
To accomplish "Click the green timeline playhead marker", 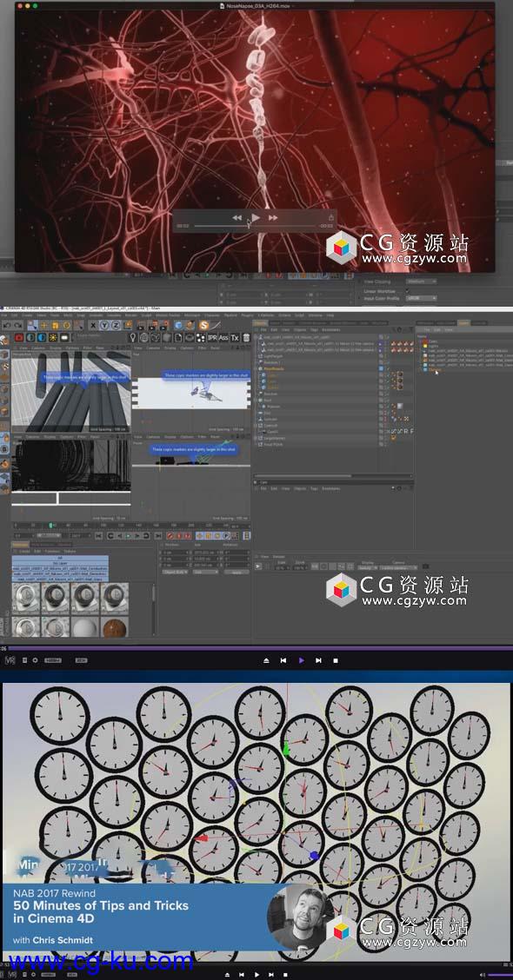I will [50, 525].
